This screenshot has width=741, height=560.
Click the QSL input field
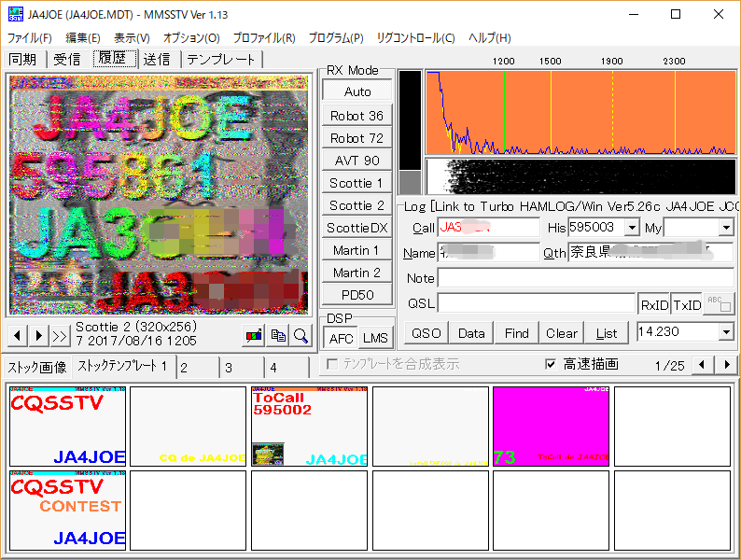tap(537, 303)
